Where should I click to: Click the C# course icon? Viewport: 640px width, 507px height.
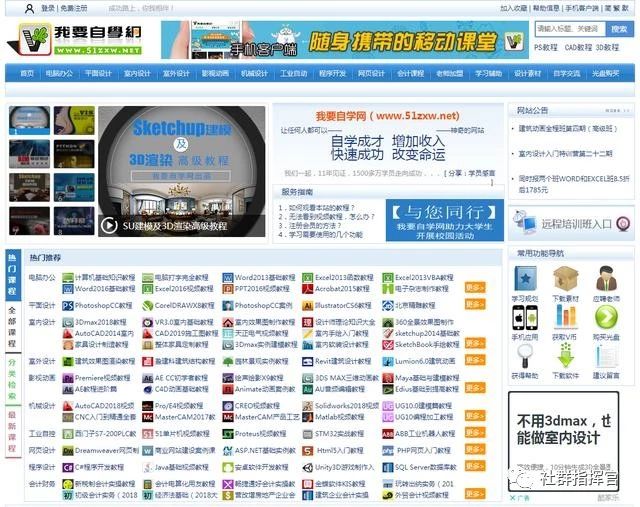67,467
